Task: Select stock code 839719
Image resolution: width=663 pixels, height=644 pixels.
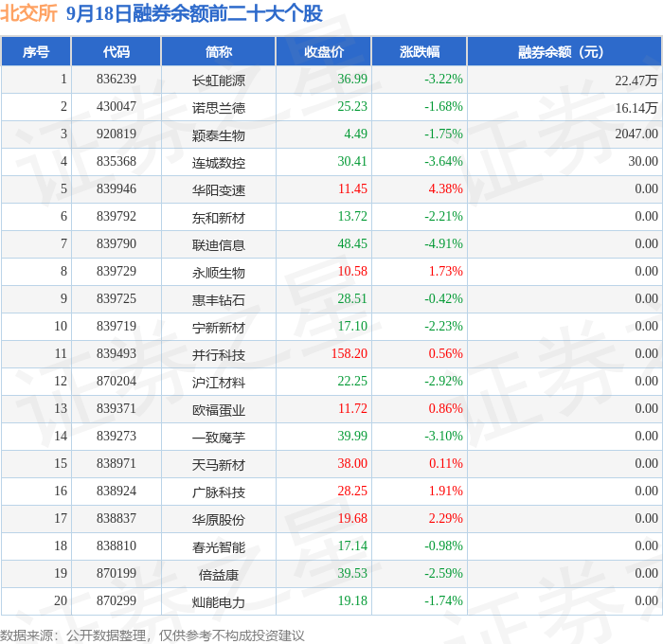Action: click(x=116, y=327)
